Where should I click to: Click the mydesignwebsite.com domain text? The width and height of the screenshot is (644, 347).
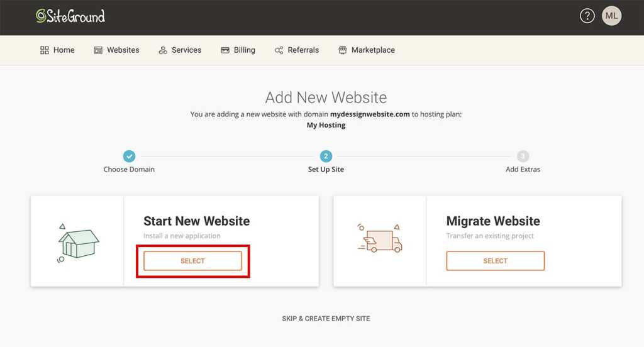click(x=370, y=114)
